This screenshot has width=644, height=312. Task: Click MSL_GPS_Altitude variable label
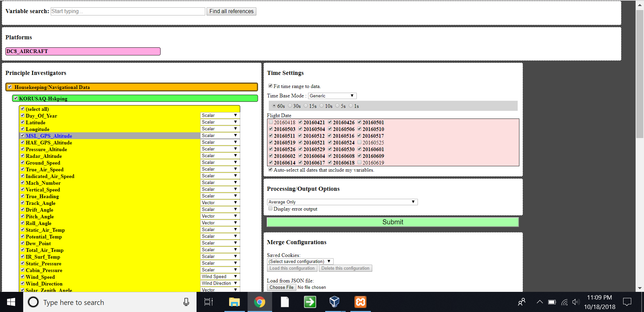pos(49,136)
